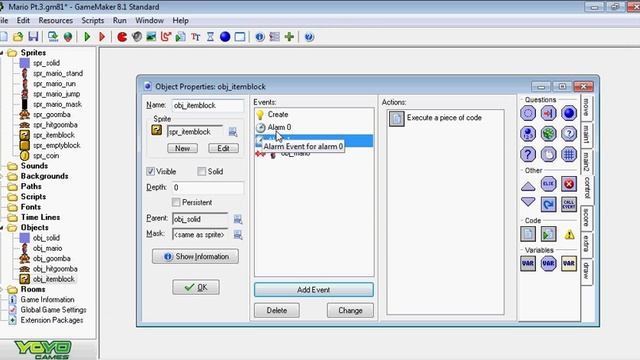Create a time line with hourglass icon

click(210, 37)
